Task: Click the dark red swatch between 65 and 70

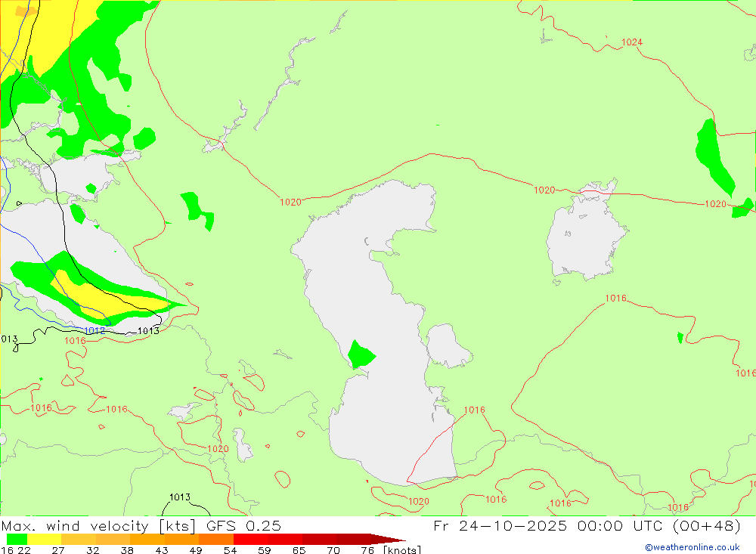Action: pyautogui.click(x=319, y=539)
